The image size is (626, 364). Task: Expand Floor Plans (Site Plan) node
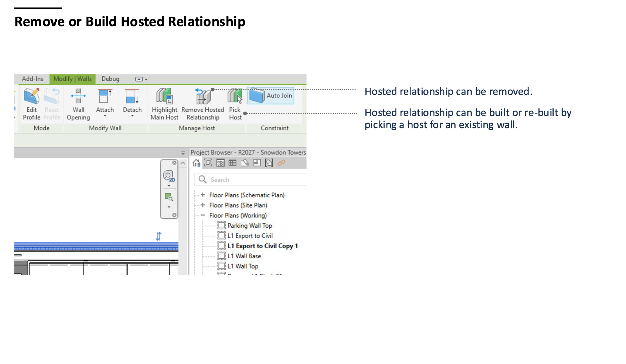[x=203, y=205]
